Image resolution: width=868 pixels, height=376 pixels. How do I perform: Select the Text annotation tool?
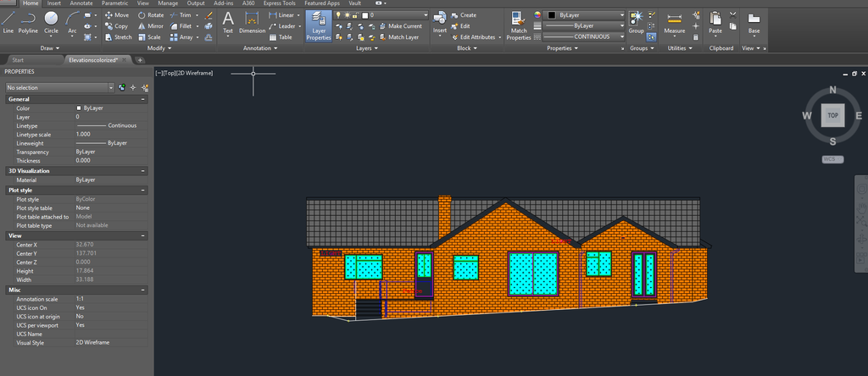point(228,22)
